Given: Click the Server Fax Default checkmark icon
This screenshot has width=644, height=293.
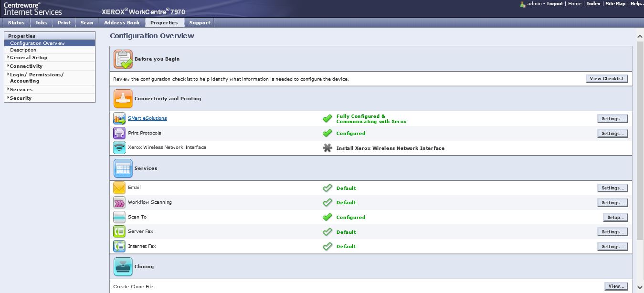Looking at the screenshot, I should (327, 232).
